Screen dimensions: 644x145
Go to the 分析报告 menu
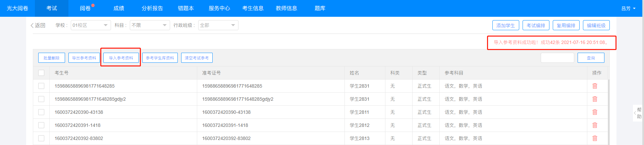[x=152, y=8]
